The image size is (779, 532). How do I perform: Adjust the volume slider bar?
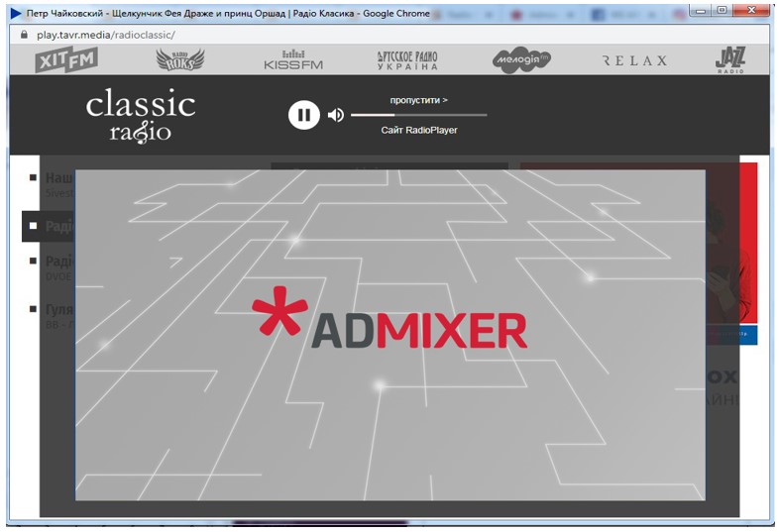coord(418,115)
